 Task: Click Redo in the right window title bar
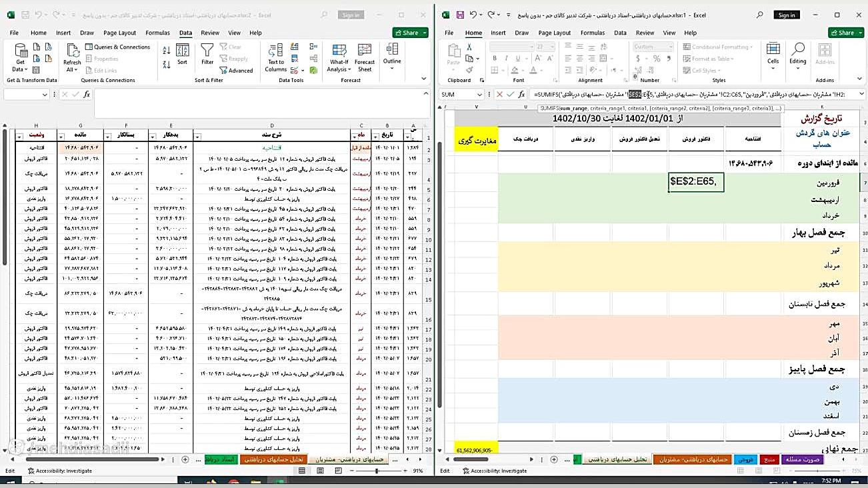(x=491, y=15)
